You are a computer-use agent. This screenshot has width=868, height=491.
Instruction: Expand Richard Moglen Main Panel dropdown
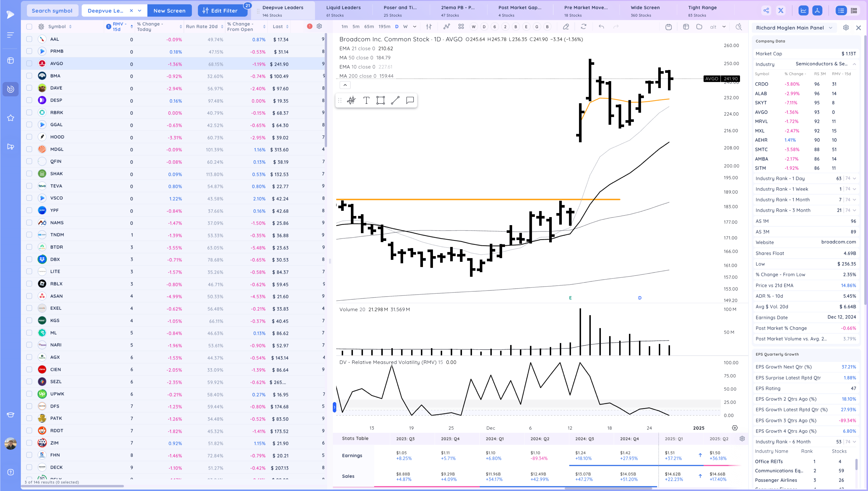pyautogui.click(x=830, y=28)
